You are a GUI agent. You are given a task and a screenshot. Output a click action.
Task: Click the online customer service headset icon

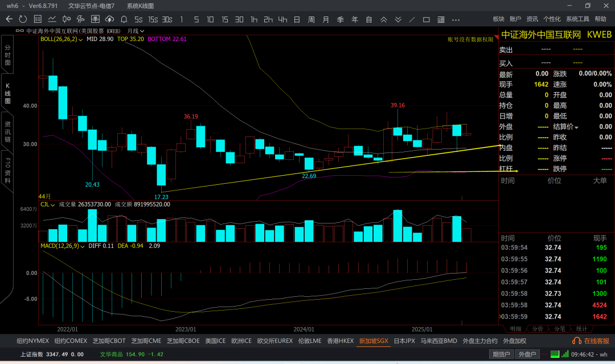576,341
